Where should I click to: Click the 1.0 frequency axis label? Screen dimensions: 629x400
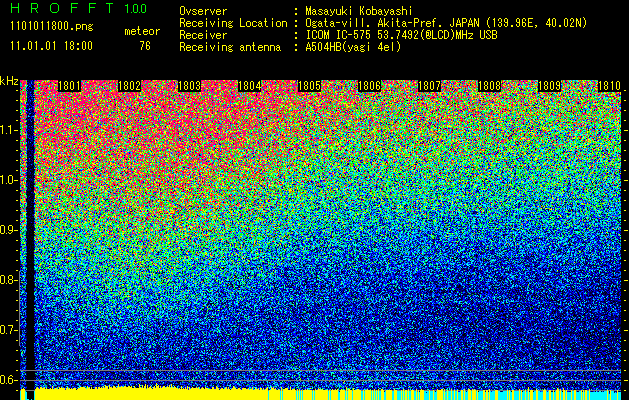(x=9, y=181)
